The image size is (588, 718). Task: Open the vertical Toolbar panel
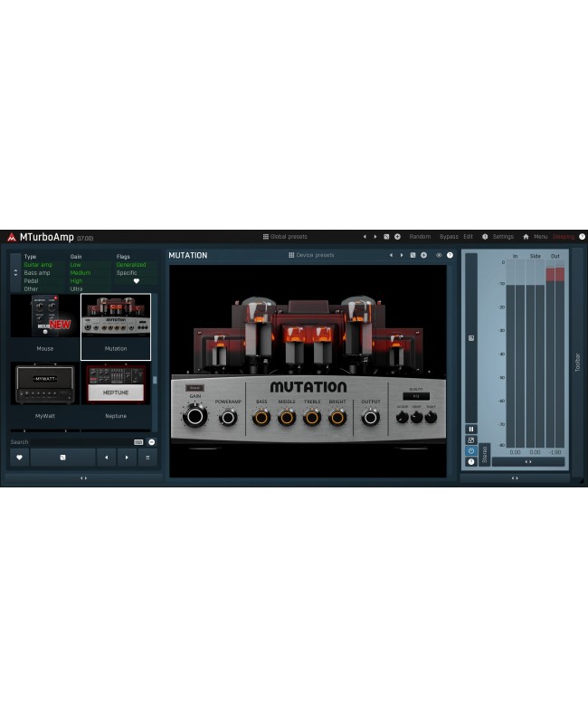pos(577,362)
